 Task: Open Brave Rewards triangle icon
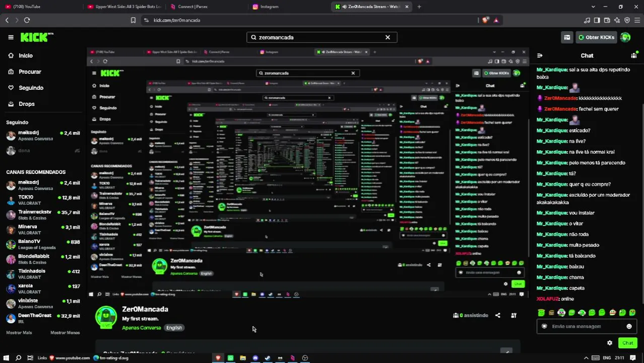pos(496,20)
